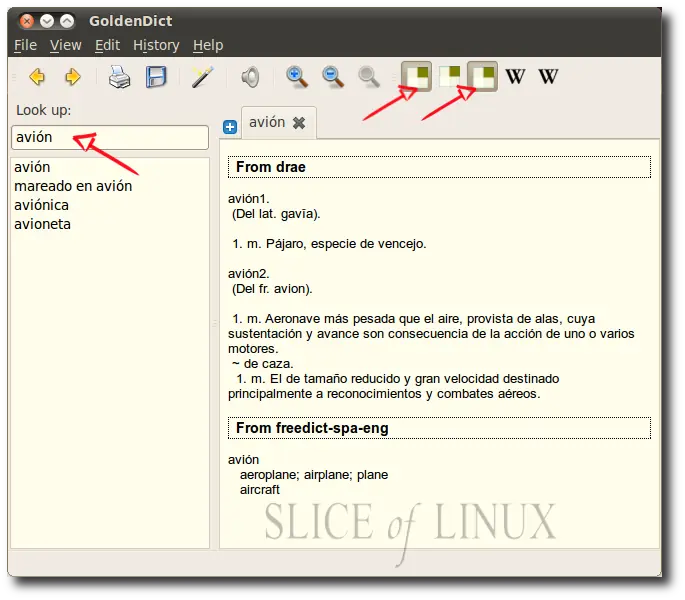Open scan popup with the wand icon

pyautogui.click(x=202, y=77)
